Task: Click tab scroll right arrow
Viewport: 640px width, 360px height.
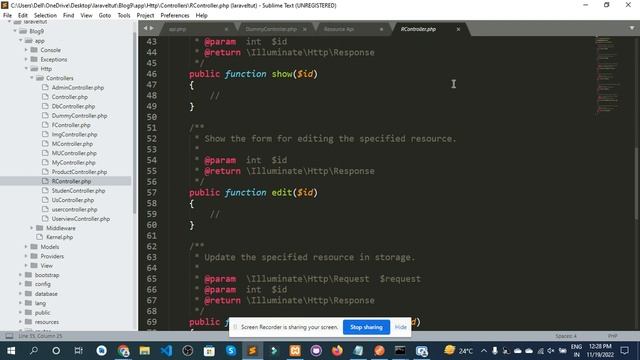Action: (152, 28)
